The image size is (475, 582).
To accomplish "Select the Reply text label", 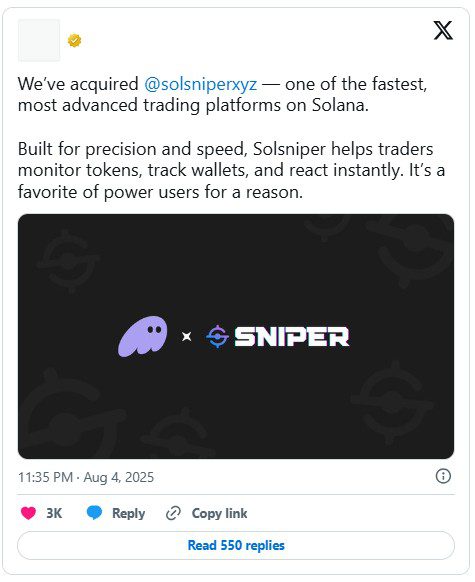I will point(128,513).
